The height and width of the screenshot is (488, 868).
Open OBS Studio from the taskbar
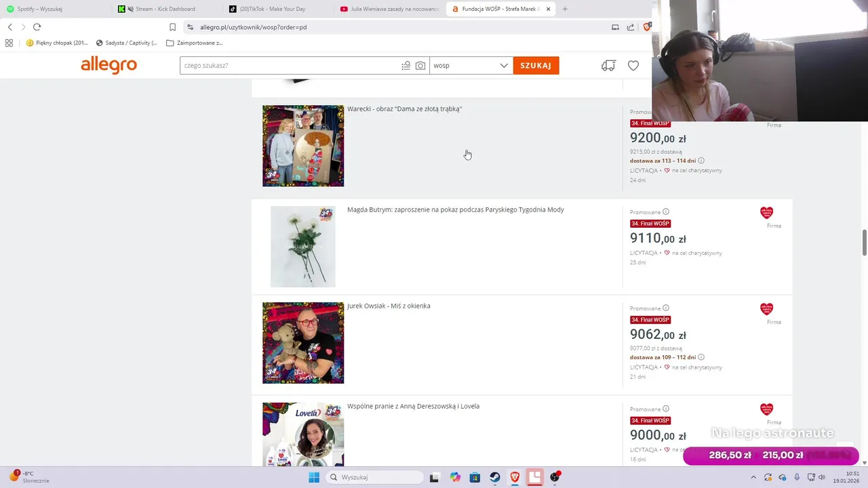[555, 477]
